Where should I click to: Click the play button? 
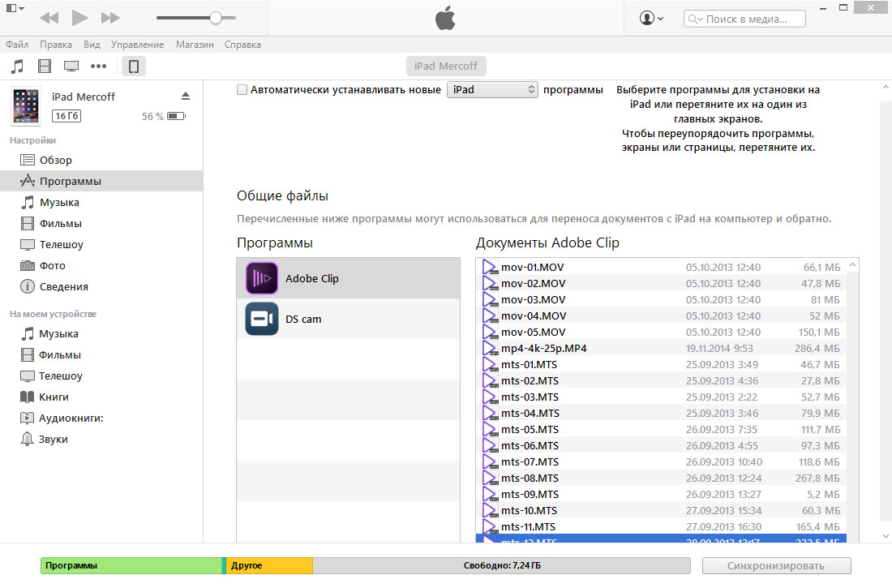coord(79,18)
